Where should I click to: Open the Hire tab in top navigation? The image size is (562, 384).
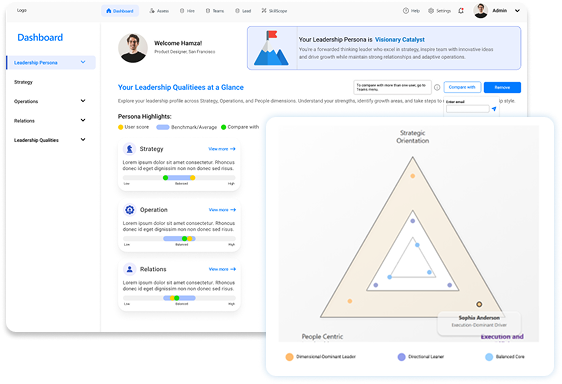187,11
